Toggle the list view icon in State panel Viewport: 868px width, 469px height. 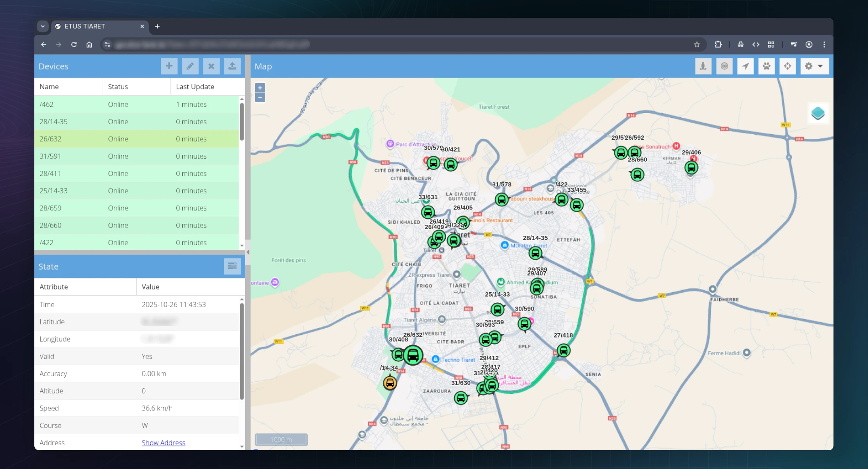(x=232, y=266)
